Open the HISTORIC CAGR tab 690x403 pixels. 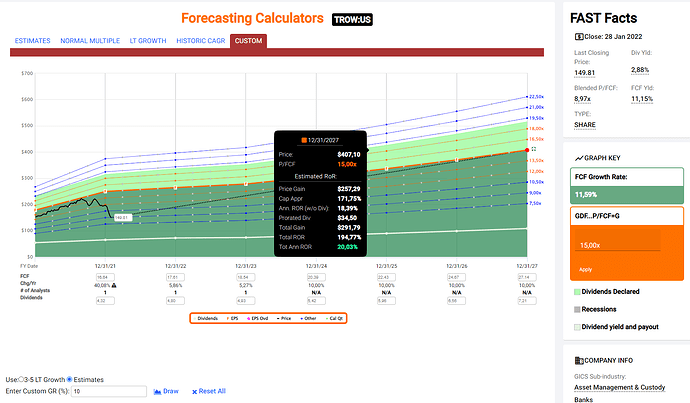pos(200,41)
